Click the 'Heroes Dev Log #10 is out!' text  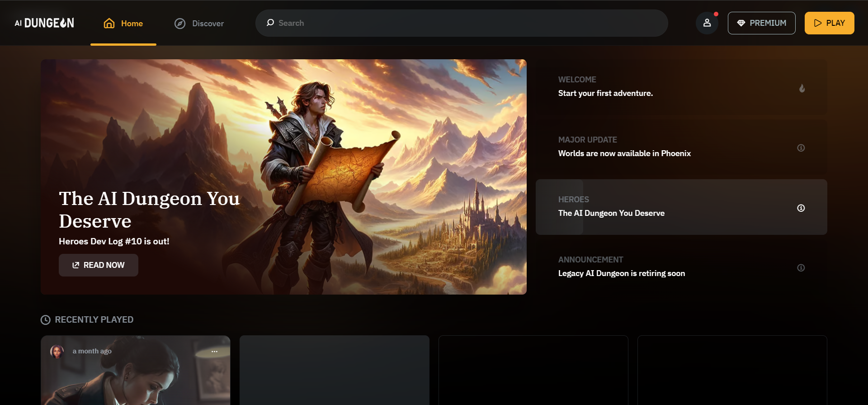coord(114,242)
